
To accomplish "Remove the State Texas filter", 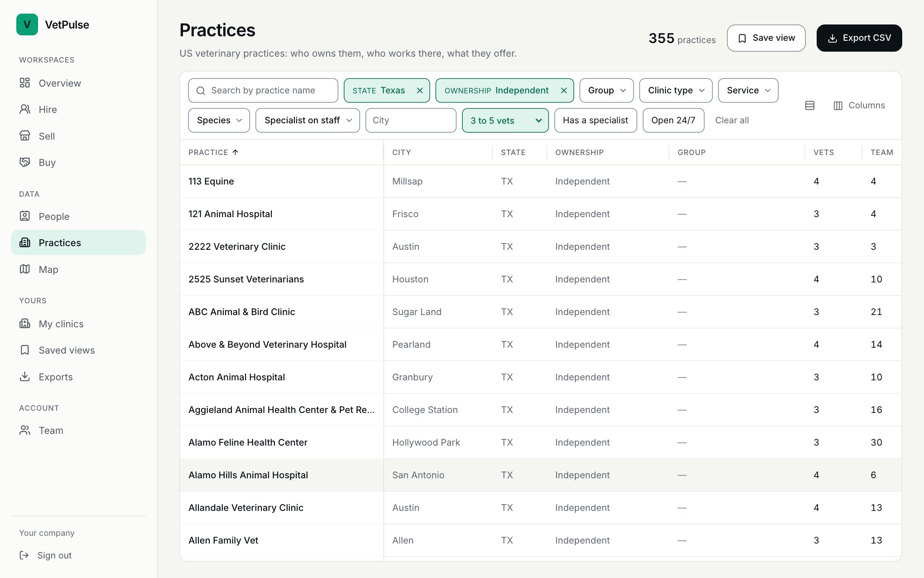I will [x=420, y=91].
